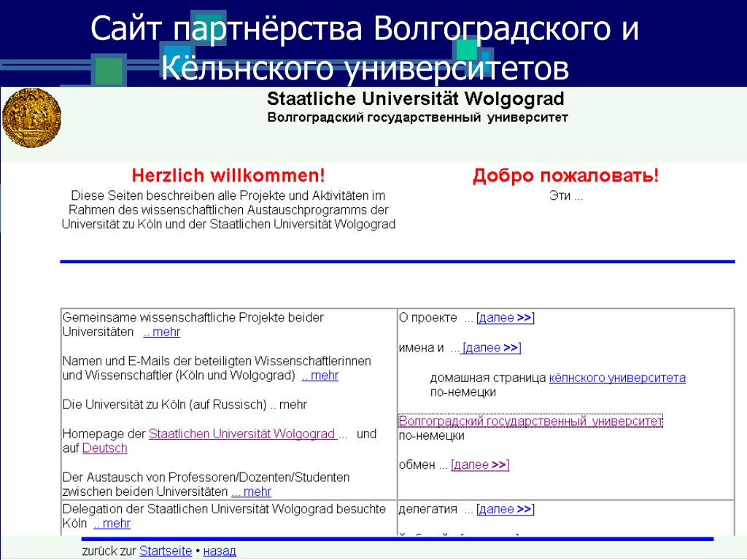Click the Russian subtitle 'Волгоградский государственный университет' under header
Screen dimensions: 747x560
[418, 117]
